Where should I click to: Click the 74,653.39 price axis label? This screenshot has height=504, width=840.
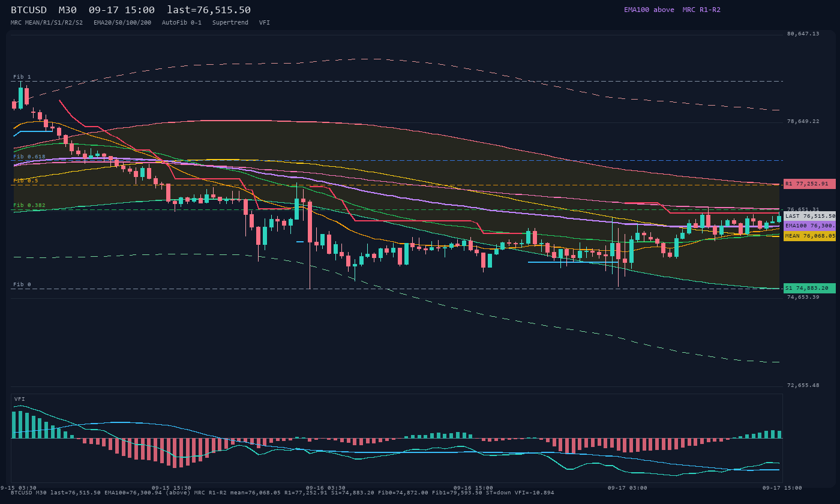click(803, 297)
